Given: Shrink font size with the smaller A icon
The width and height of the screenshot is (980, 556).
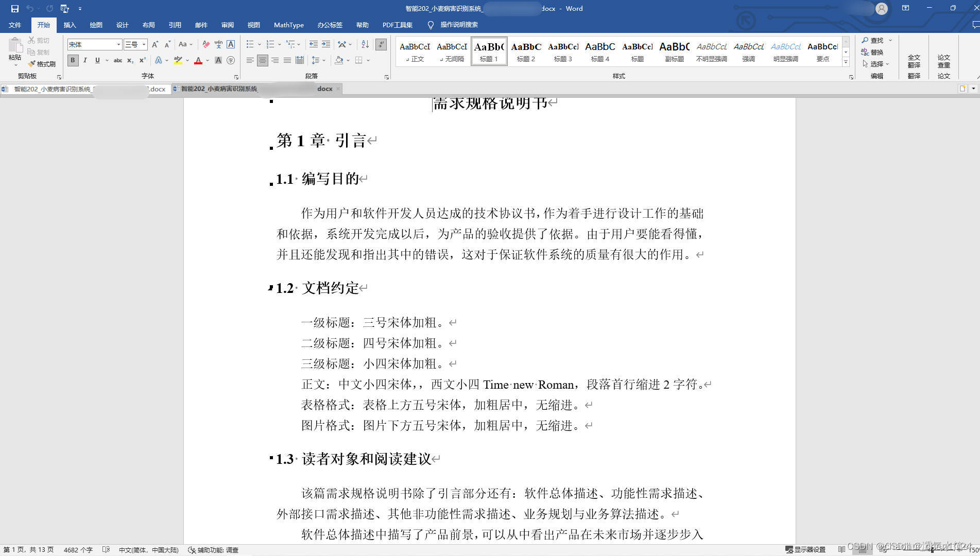Looking at the screenshot, I should (167, 44).
